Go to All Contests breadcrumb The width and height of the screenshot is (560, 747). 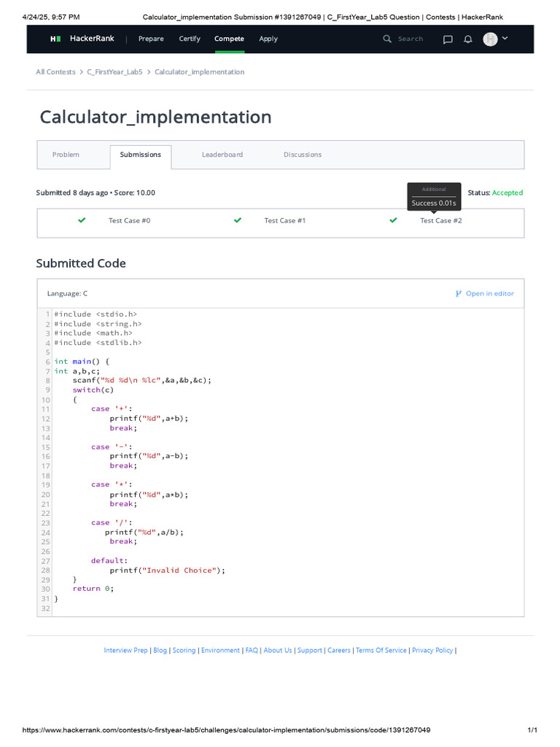click(x=55, y=72)
